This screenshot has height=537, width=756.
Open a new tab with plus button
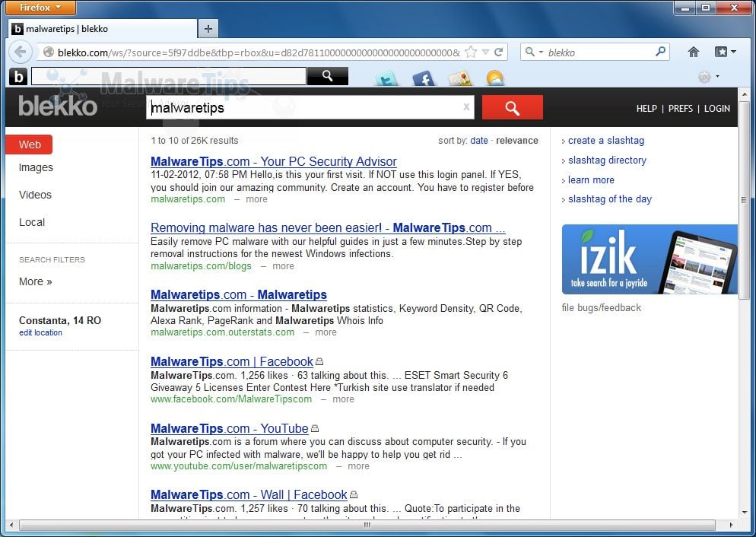[208, 29]
